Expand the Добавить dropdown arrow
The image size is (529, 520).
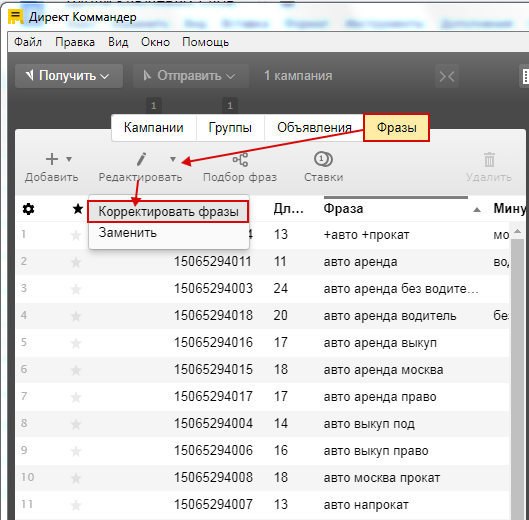(69, 159)
